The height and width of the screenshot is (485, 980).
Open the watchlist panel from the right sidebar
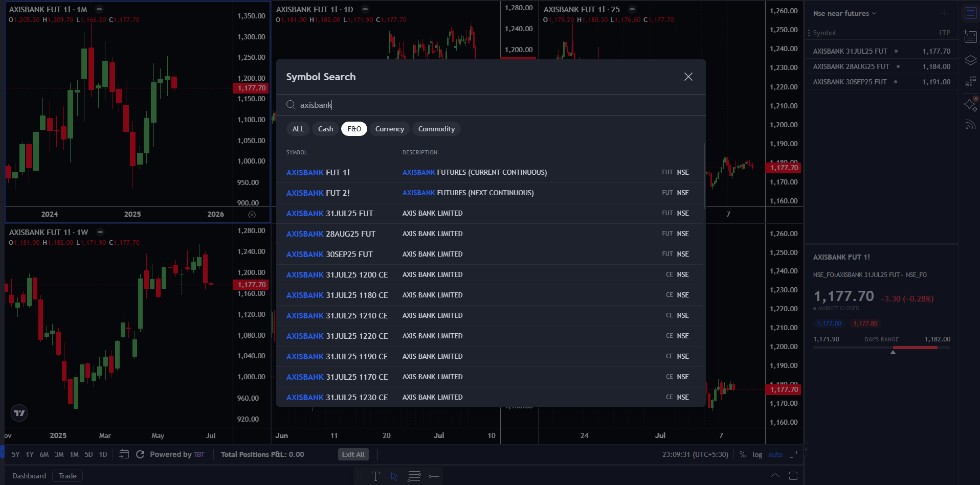click(x=970, y=13)
